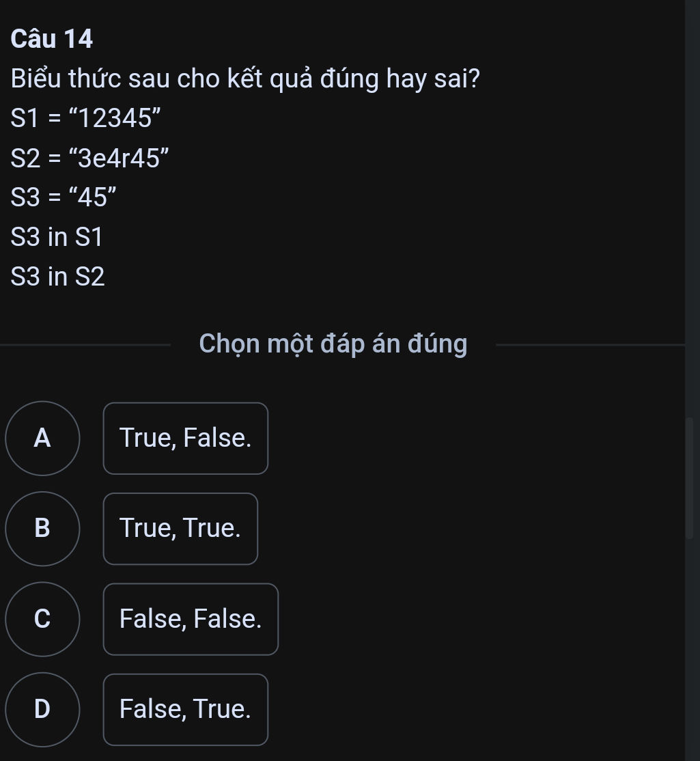Click the scrollbar track above the thumb
Screen dimensions: 700x761
coord(689,208)
